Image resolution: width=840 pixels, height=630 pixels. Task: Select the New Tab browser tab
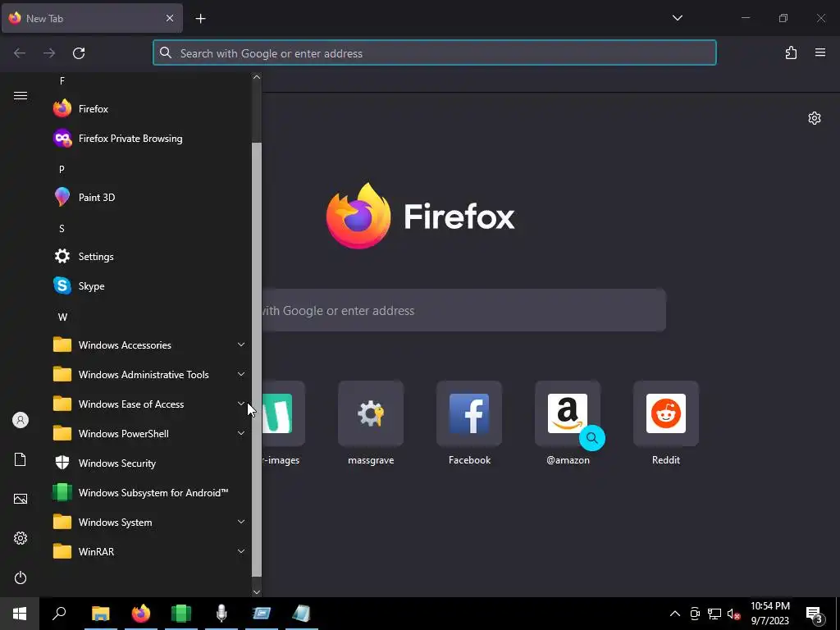[x=92, y=18]
